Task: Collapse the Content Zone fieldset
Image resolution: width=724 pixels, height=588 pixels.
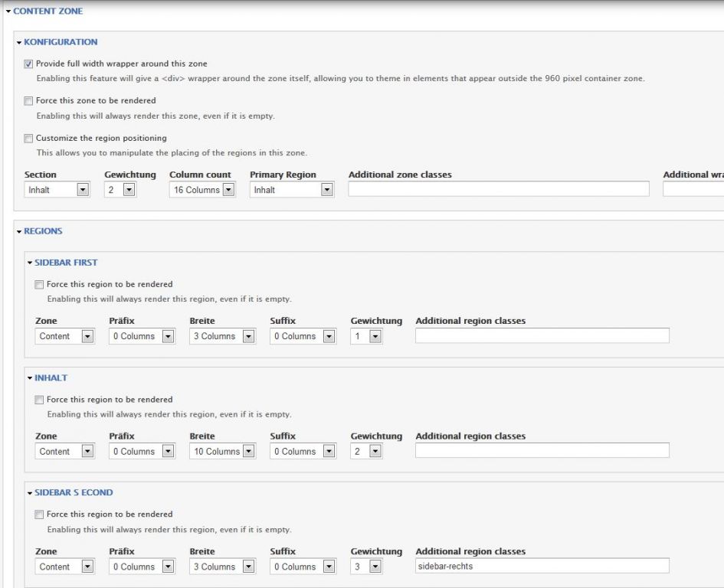Action: click(48, 11)
